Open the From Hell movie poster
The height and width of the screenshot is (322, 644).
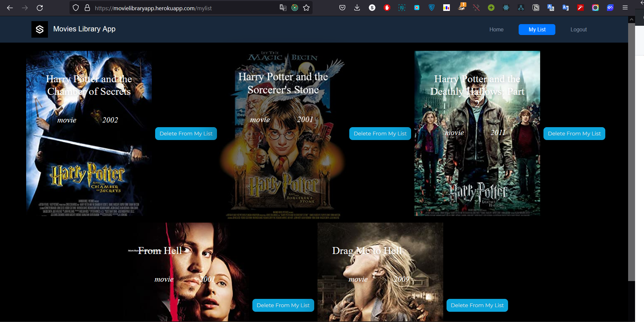tap(186, 272)
